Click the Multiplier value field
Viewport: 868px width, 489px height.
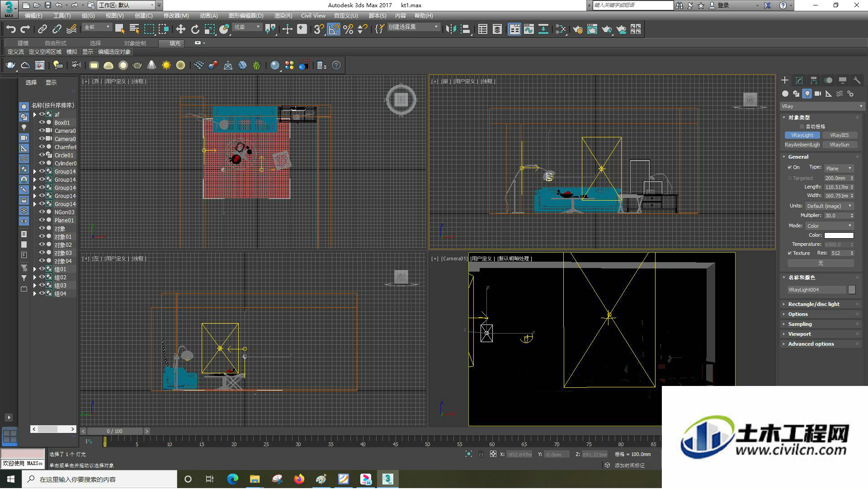coord(836,216)
